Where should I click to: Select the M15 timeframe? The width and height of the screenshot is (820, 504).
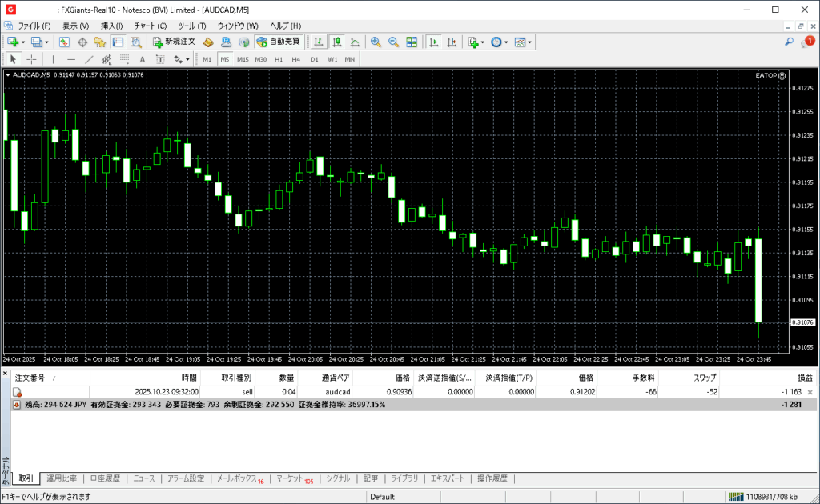point(243,59)
